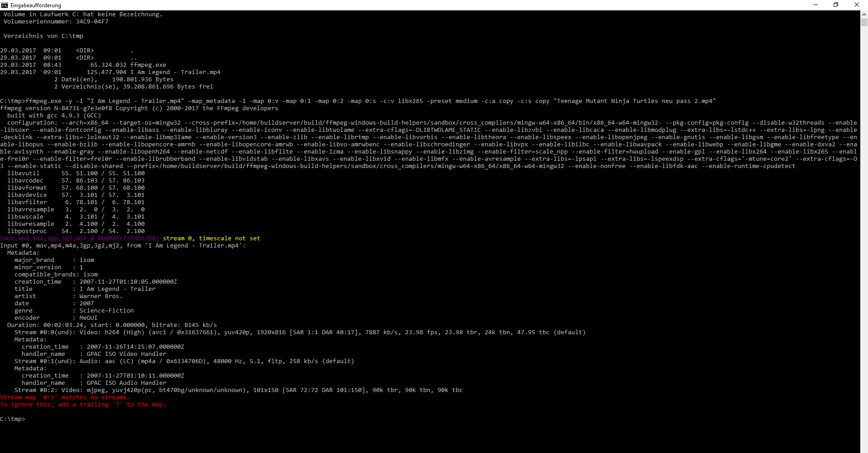
Task: Click 'Verzeichnis von C:\tmp' line
Action: (x=43, y=36)
